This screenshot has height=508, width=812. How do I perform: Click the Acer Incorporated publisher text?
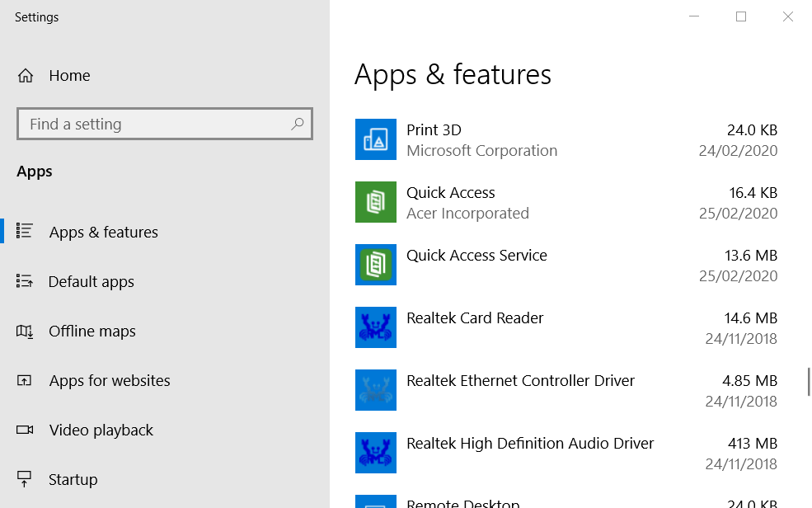pyautogui.click(x=467, y=214)
